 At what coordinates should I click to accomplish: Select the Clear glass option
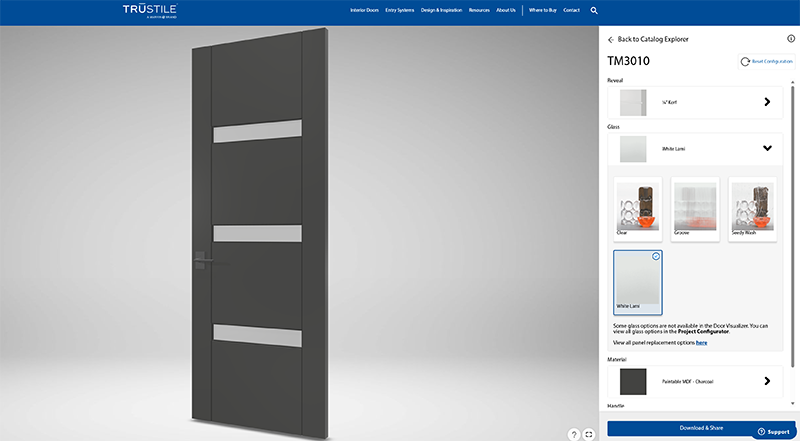637,209
